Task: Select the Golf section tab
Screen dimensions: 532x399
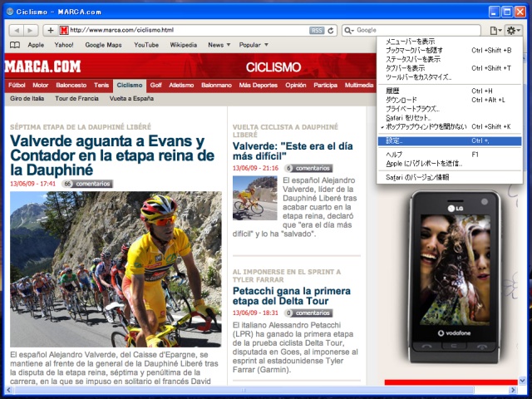Action: click(x=155, y=85)
